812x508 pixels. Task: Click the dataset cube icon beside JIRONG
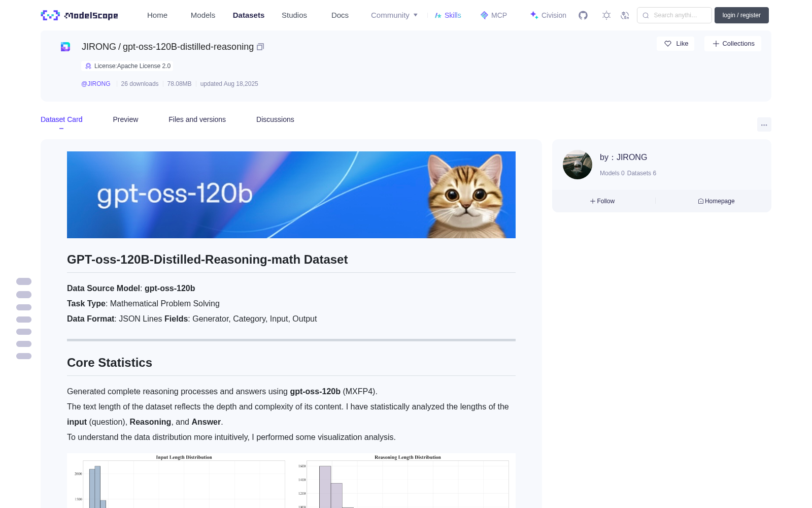(65, 47)
